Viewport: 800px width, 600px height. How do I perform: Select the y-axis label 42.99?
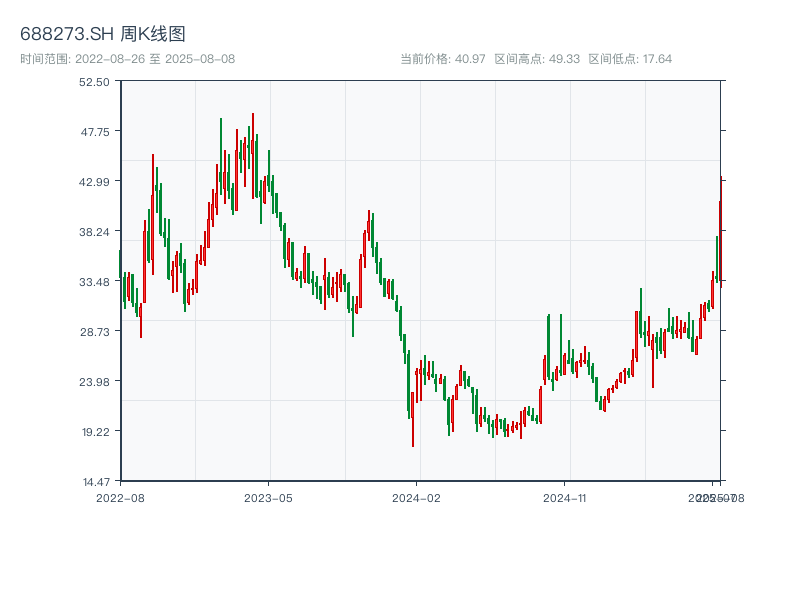click(x=94, y=182)
